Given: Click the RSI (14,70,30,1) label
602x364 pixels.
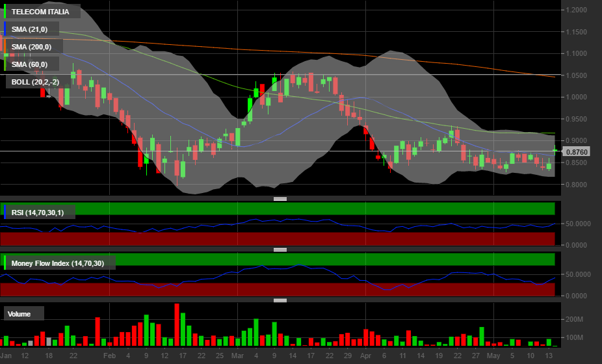Looking at the screenshot, I should tap(38, 213).
